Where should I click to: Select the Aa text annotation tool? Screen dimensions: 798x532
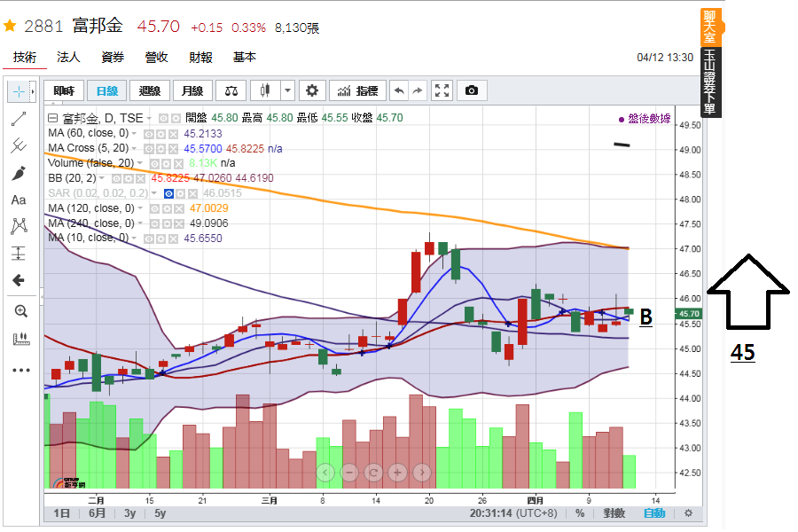[x=19, y=200]
